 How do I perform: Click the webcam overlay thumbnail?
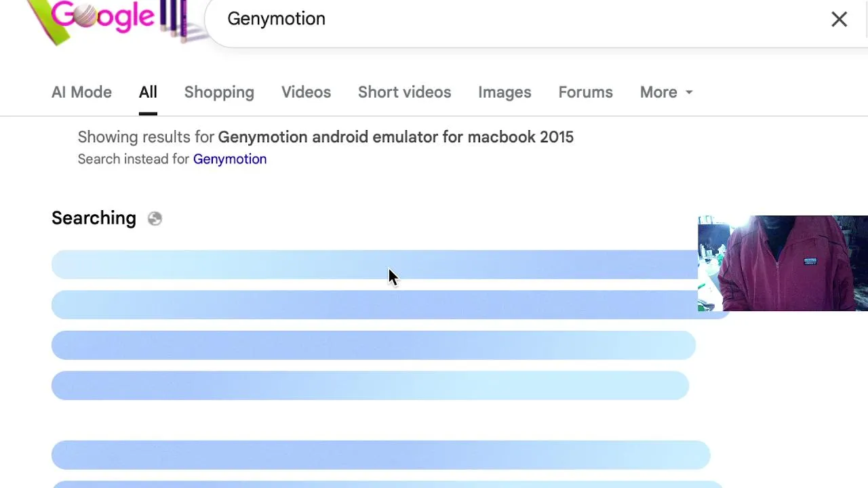coord(783,263)
